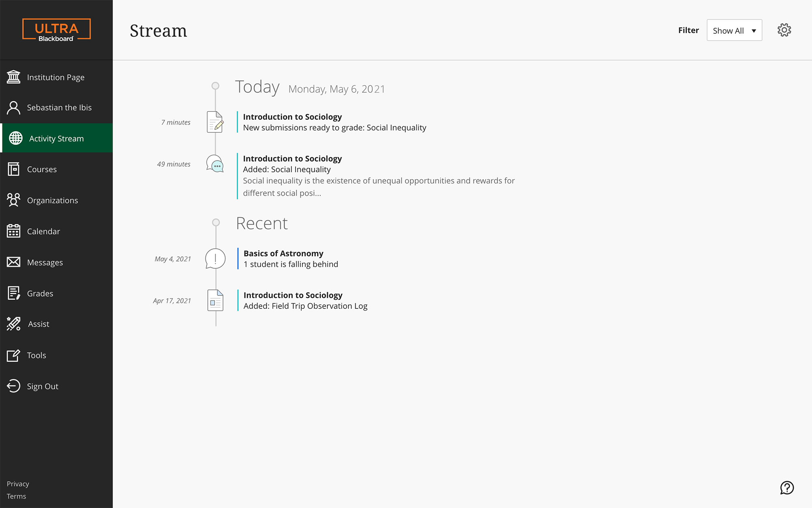Image resolution: width=812 pixels, height=508 pixels.
Task: Click the Field Trip document icon
Action: [216, 300]
